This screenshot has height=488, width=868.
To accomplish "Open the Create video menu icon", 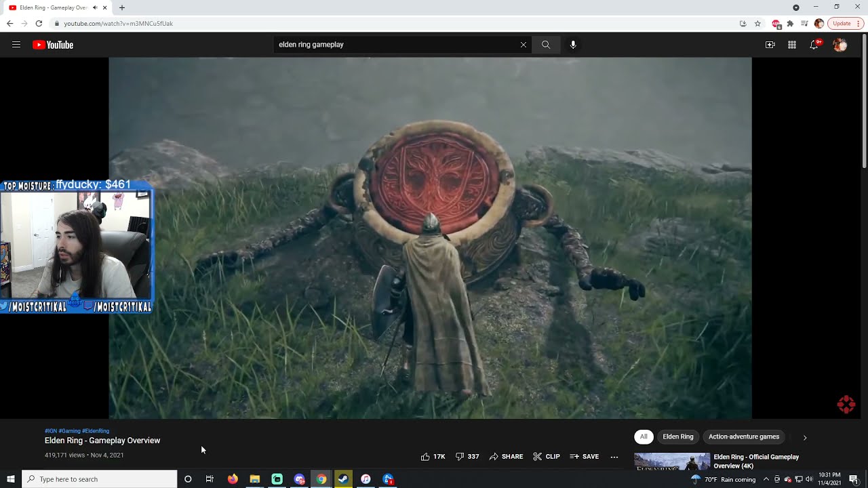I will [x=770, y=45].
